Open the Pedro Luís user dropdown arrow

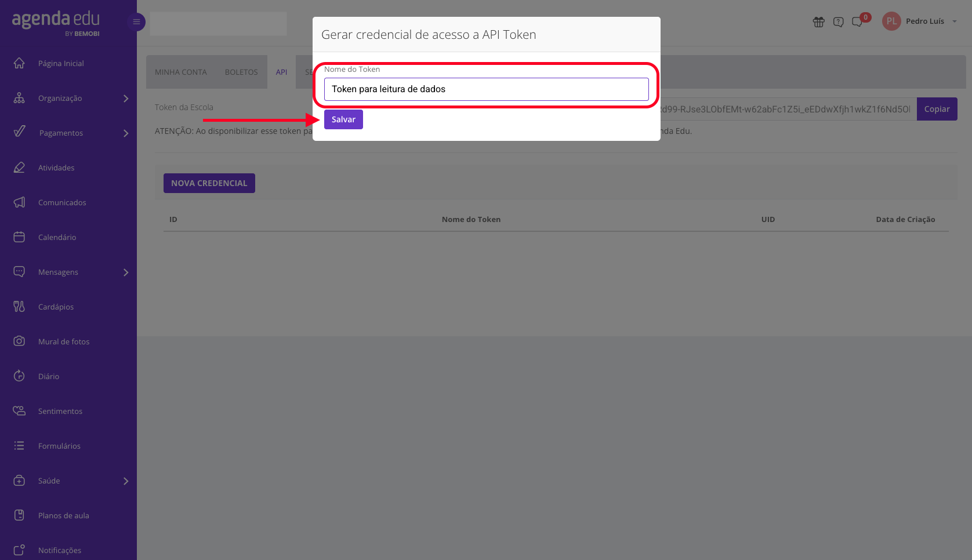tap(955, 21)
